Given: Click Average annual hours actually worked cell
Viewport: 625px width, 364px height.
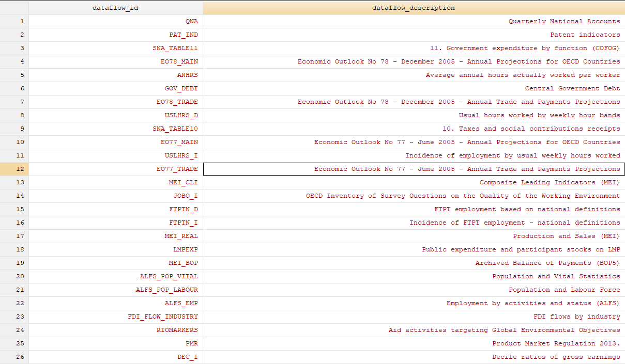Looking at the screenshot, I should point(414,75).
